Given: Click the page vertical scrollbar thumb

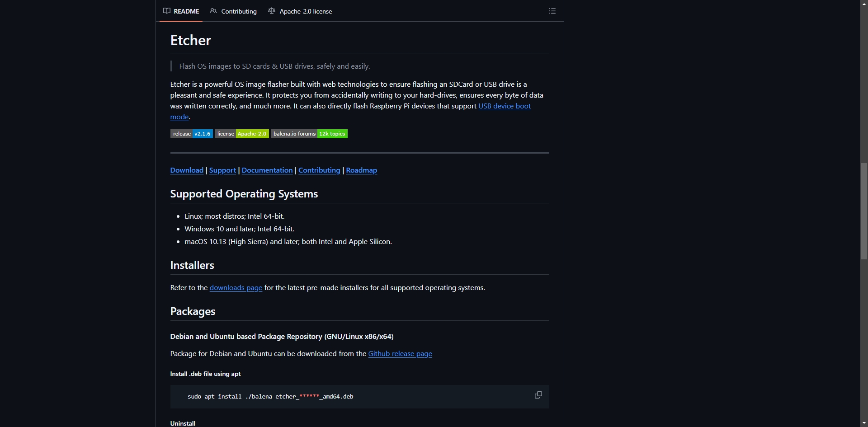Looking at the screenshot, I should (x=864, y=211).
